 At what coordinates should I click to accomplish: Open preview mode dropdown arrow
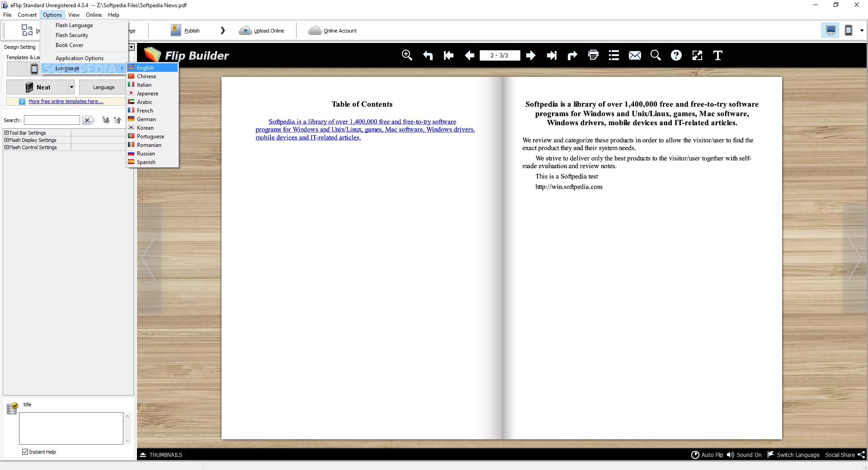862,31
